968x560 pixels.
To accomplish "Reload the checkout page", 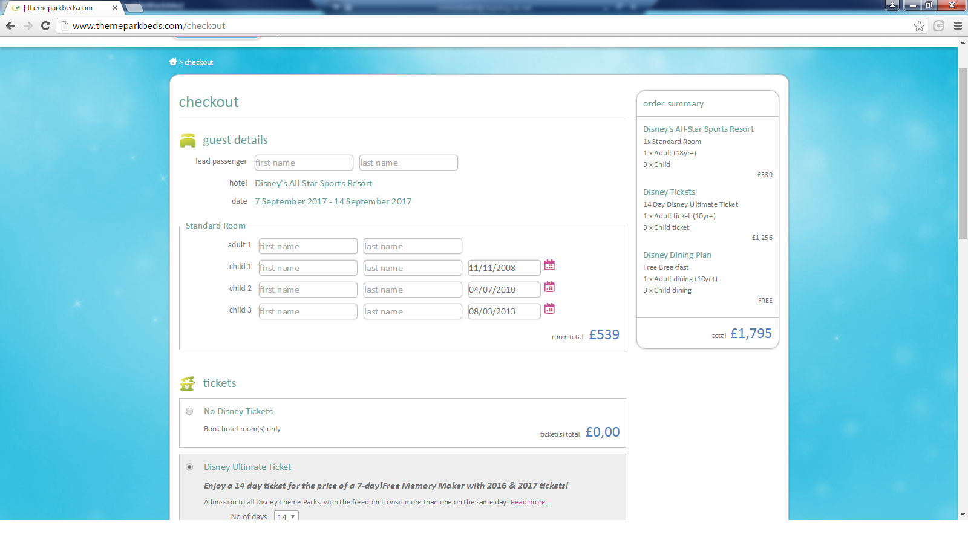I will [45, 25].
